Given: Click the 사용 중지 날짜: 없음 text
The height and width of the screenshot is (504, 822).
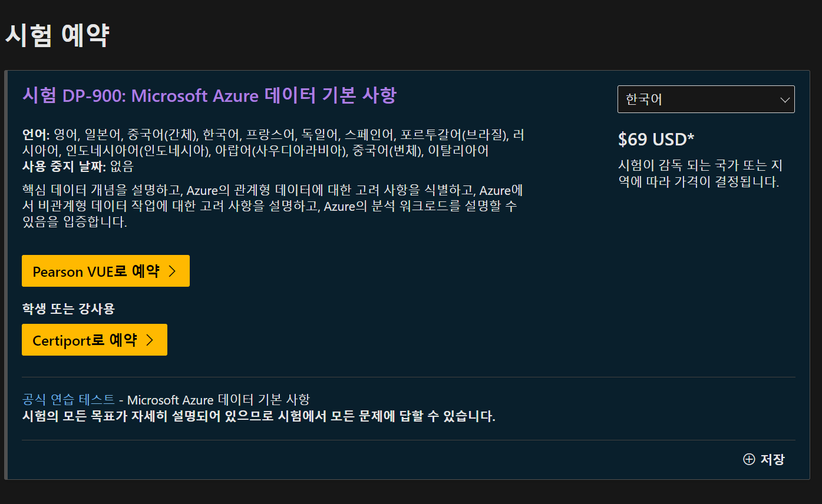Looking at the screenshot, I should [78, 167].
